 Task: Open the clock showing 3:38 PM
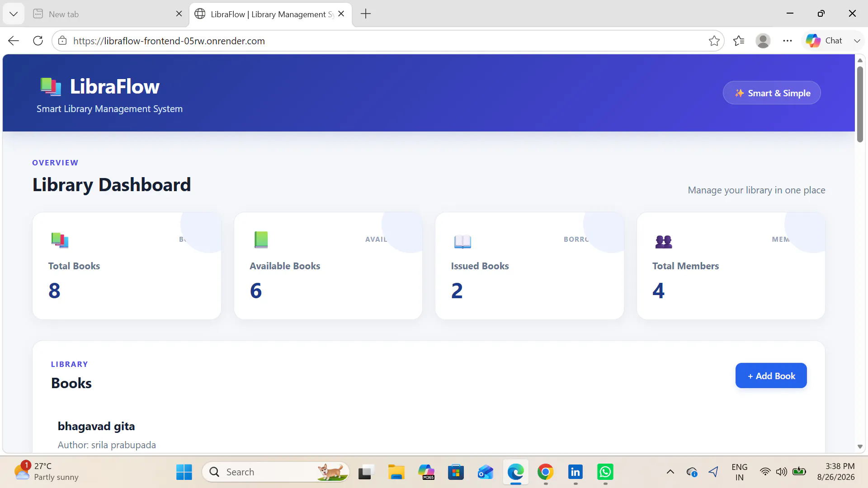pyautogui.click(x=836, y=472)
